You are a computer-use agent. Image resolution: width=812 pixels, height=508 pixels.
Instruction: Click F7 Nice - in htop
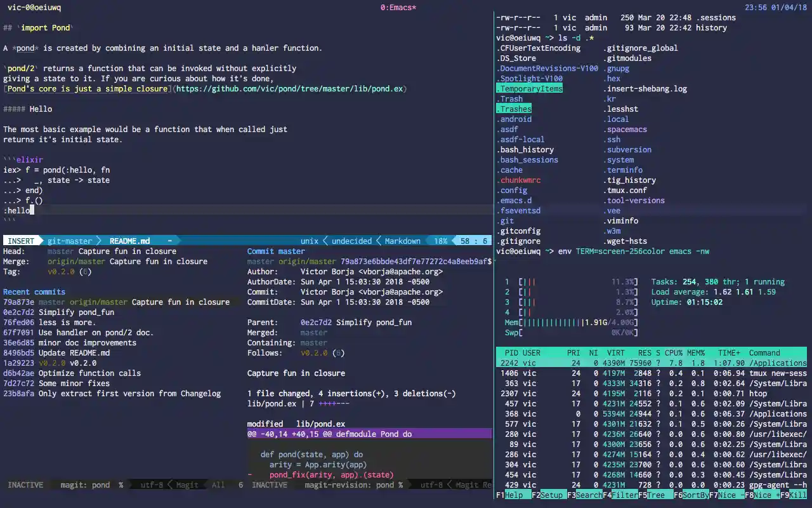(726, 495)
